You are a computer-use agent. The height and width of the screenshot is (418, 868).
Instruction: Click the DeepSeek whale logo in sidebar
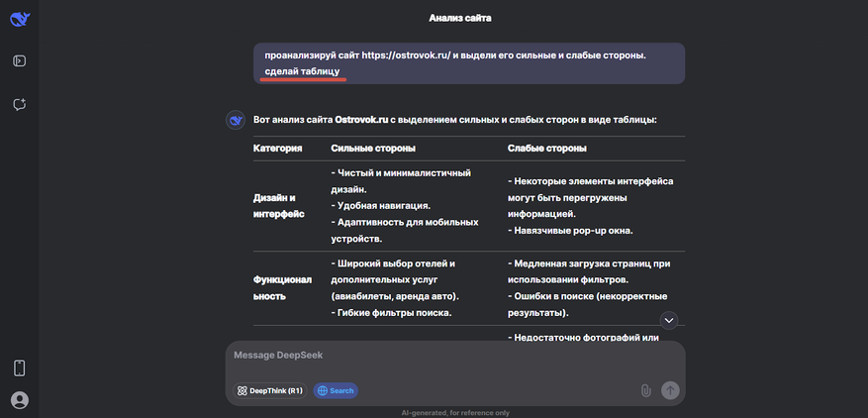pyautogui.click(x=19, y=18)
